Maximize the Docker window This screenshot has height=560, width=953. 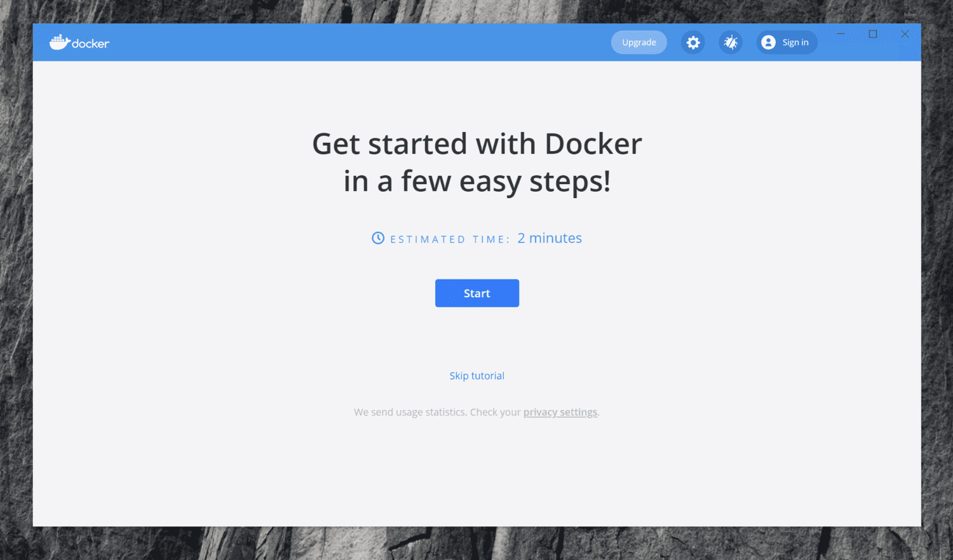coord(873,34)
